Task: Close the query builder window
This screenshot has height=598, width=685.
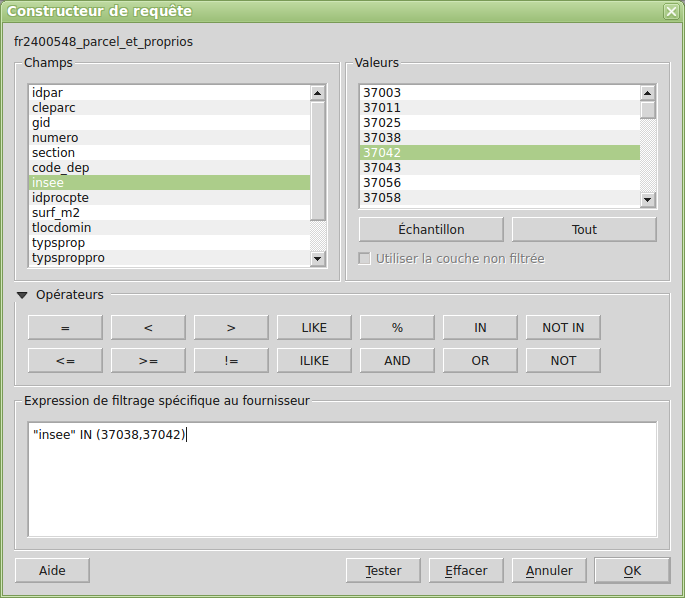Action: coord(671,11)
